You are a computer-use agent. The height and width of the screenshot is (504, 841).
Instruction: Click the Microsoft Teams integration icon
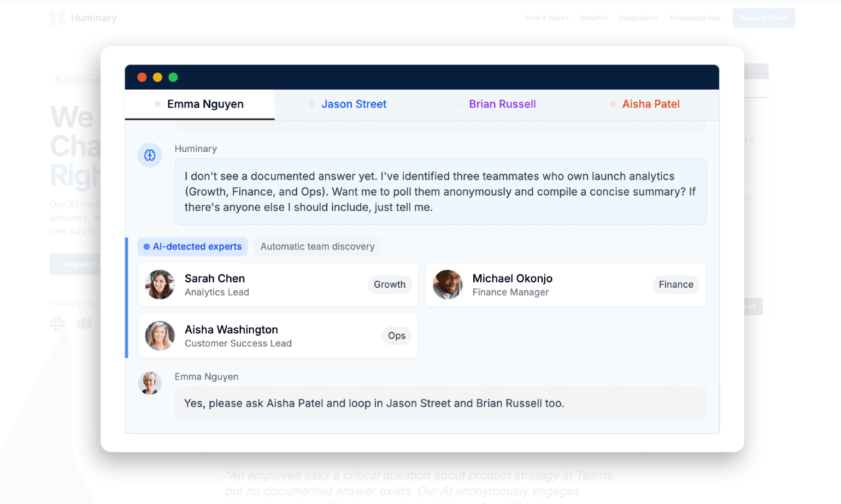click(85, 324)
